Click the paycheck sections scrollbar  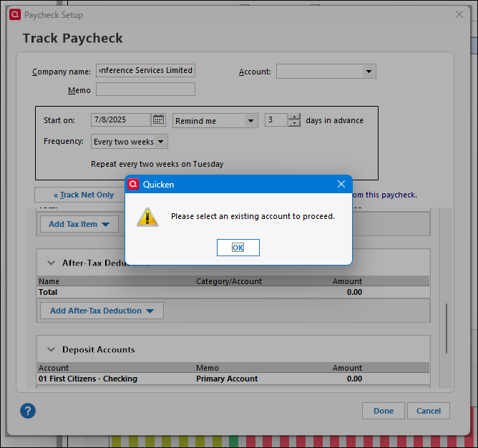447,328
